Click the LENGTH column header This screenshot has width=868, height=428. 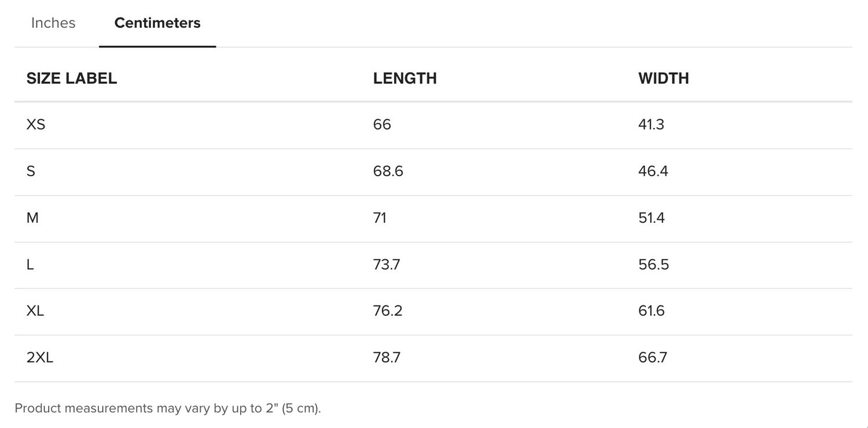(405, 79)
